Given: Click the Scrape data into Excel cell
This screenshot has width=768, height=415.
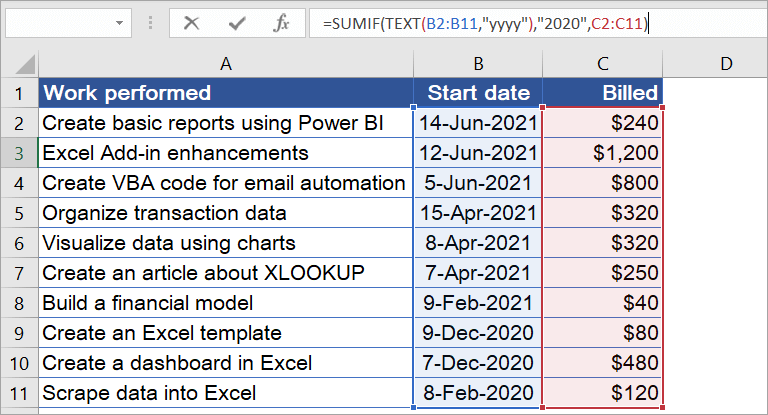Looking at the screenshot, I should coord(226,393).
